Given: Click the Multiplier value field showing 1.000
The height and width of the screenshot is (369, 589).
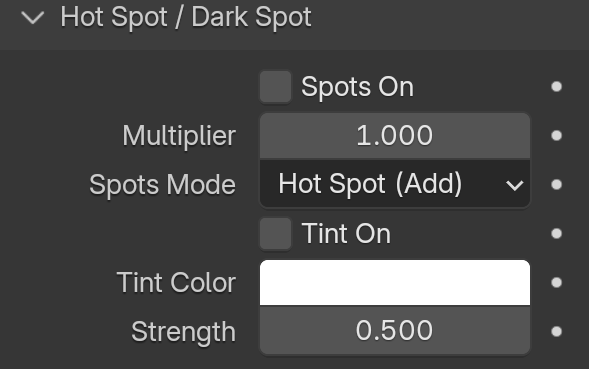Looking at the screenshot, I should click(395, 136).
